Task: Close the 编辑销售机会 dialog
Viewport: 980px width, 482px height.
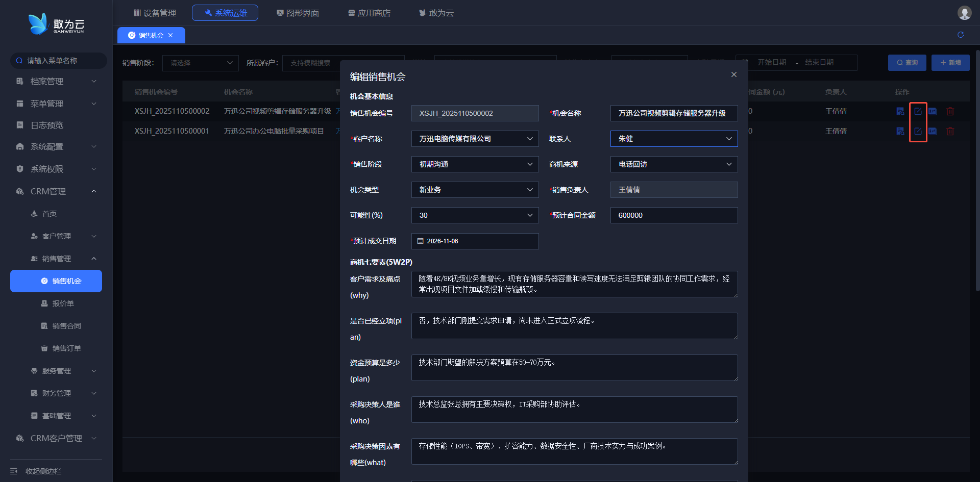Action: point(733,74)
